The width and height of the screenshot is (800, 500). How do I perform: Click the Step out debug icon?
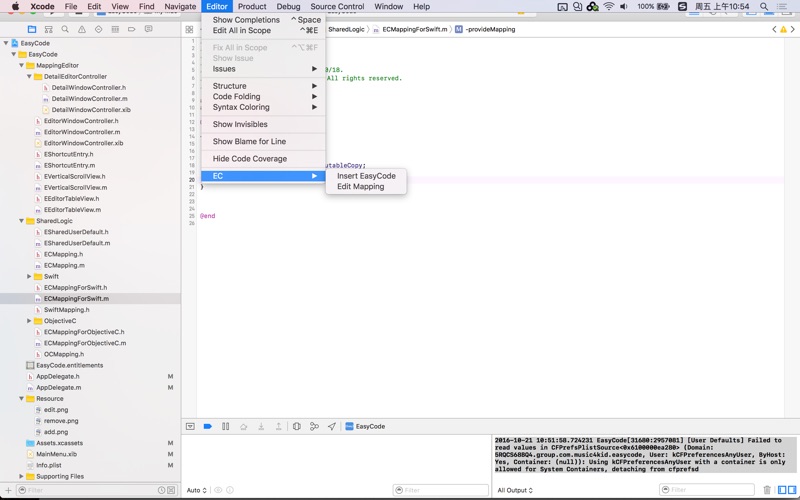279,427
